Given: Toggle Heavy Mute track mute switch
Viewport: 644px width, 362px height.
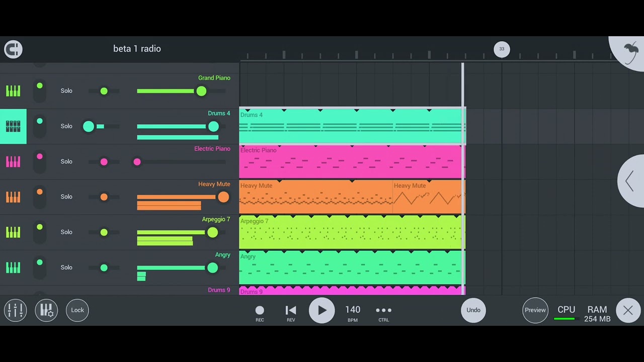Looking at the screenshot, I should [x=40, y=197].
